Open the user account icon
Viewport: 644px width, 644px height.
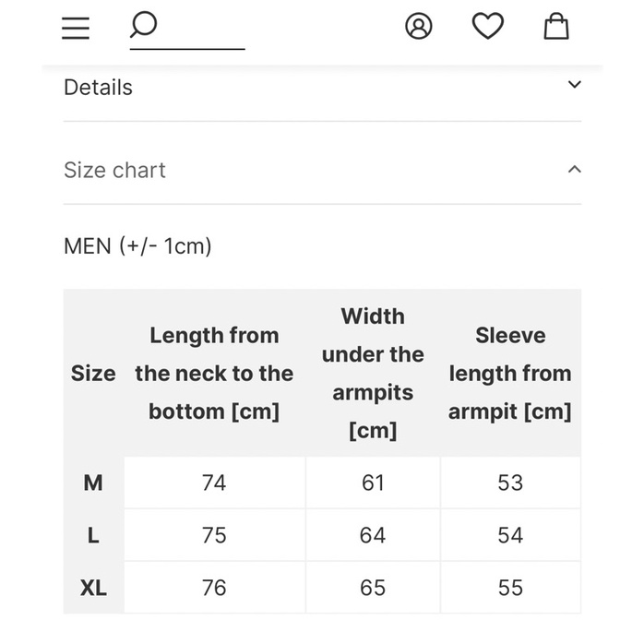[419, 27]
